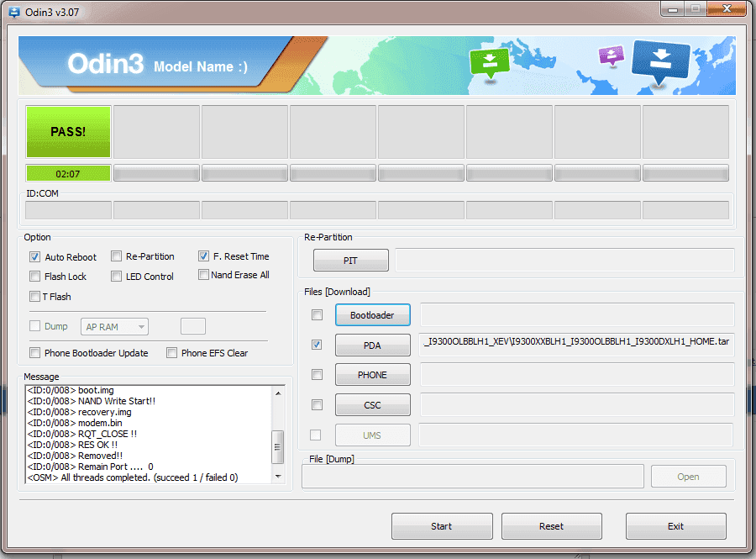Select the 'recovery.img' log line
This screenshot has width=756, height=559.
[80, 412]
